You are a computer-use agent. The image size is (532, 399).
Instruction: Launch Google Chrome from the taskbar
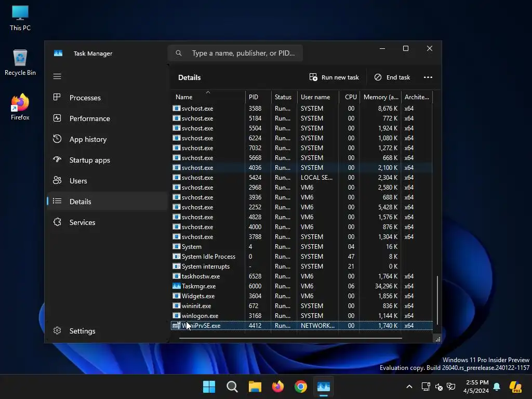point(301,387)
